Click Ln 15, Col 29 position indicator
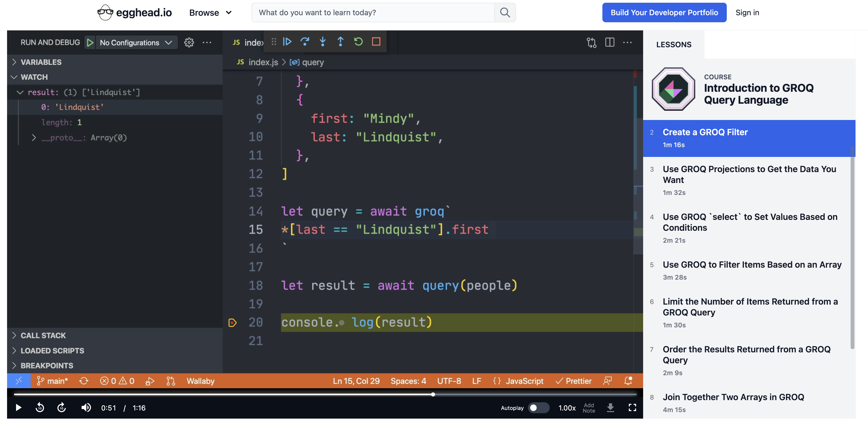Screen dimensions: 868x430 tap(356, 381)
